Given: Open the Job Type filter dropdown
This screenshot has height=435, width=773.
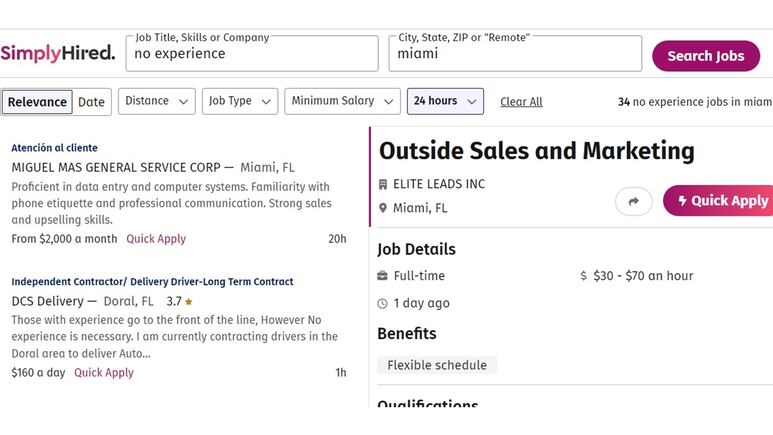Looking at the screenshot, I should point(240,101).
